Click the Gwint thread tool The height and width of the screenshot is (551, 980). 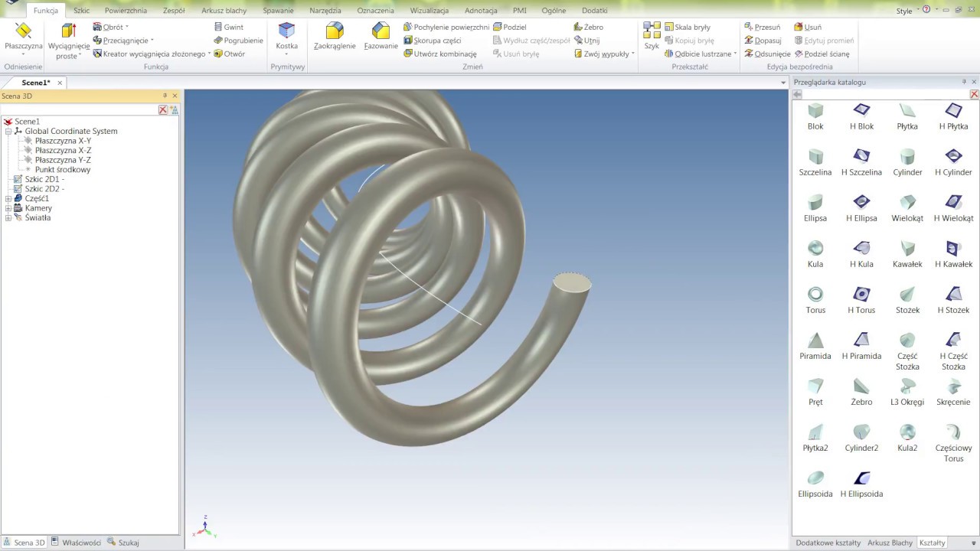pos(229,28)
